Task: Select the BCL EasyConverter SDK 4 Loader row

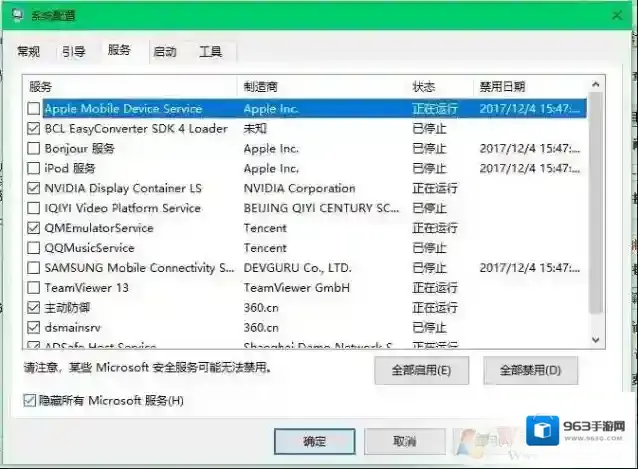Action: (305, 129)
